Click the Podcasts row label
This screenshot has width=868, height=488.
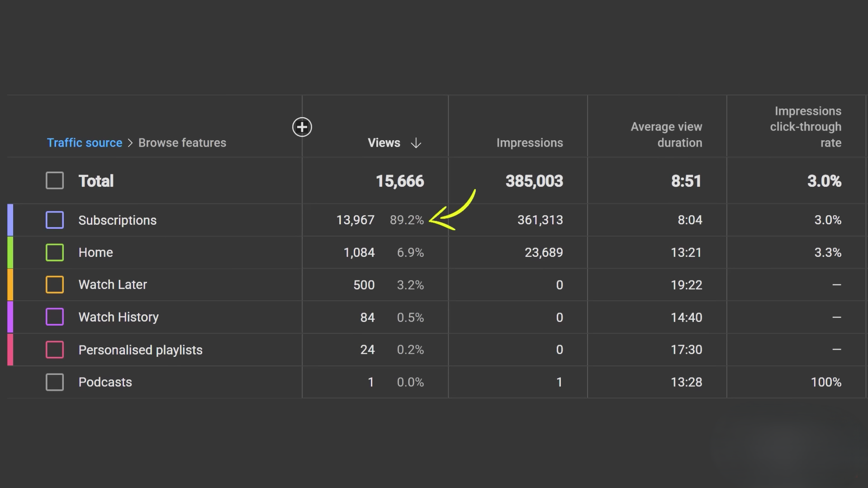(x=105, y=382)
